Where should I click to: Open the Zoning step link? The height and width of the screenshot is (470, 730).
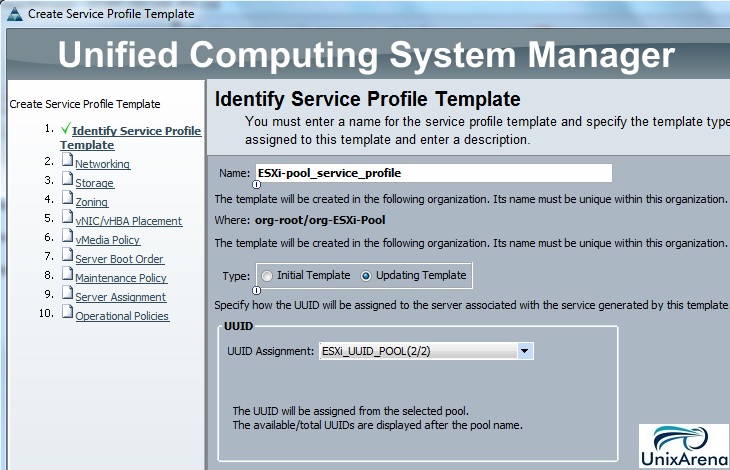pos(92,202)
